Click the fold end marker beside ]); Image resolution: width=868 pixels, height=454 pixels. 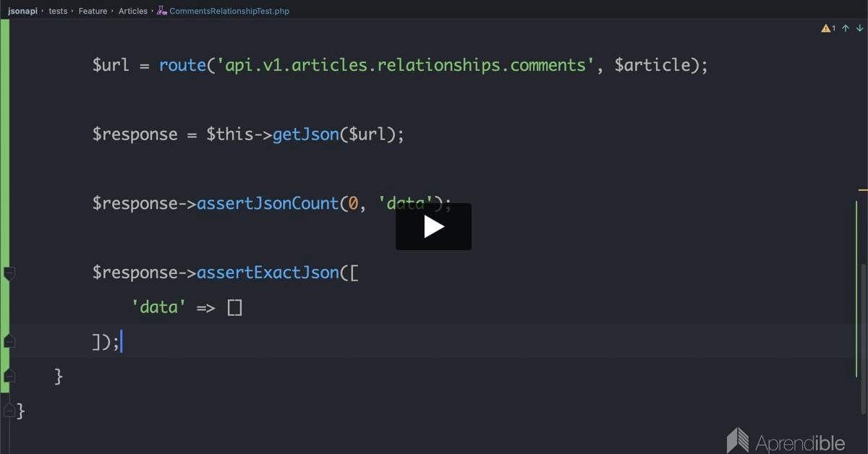point(9,341)
